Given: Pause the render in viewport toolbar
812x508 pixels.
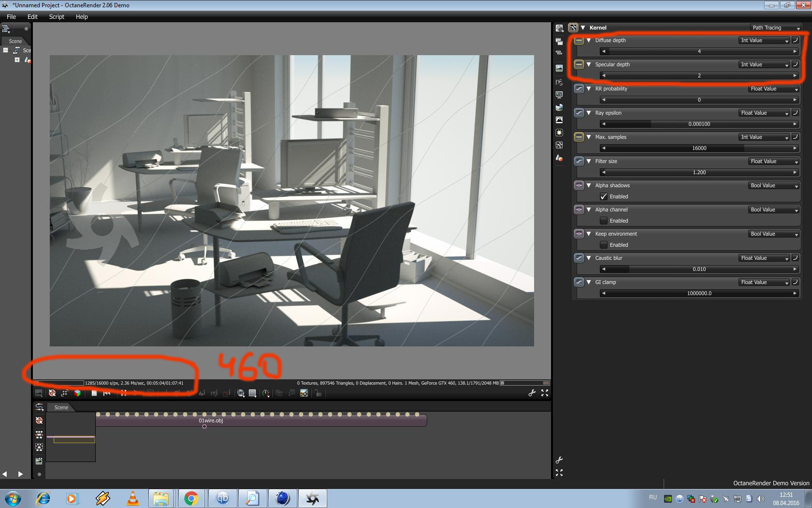Looking at the screenshot, I should click(124, 393).
